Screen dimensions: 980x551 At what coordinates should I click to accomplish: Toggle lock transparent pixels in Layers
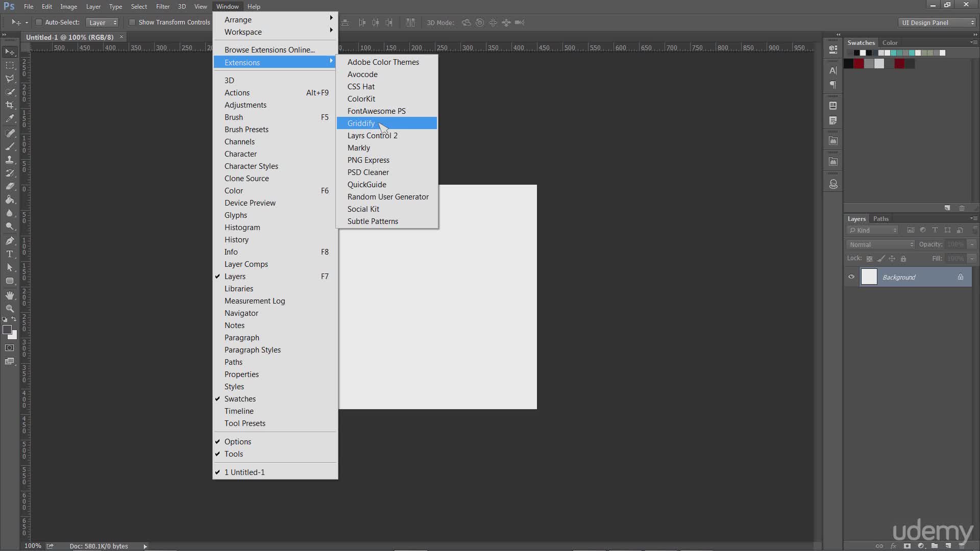[x=870, y=259]
